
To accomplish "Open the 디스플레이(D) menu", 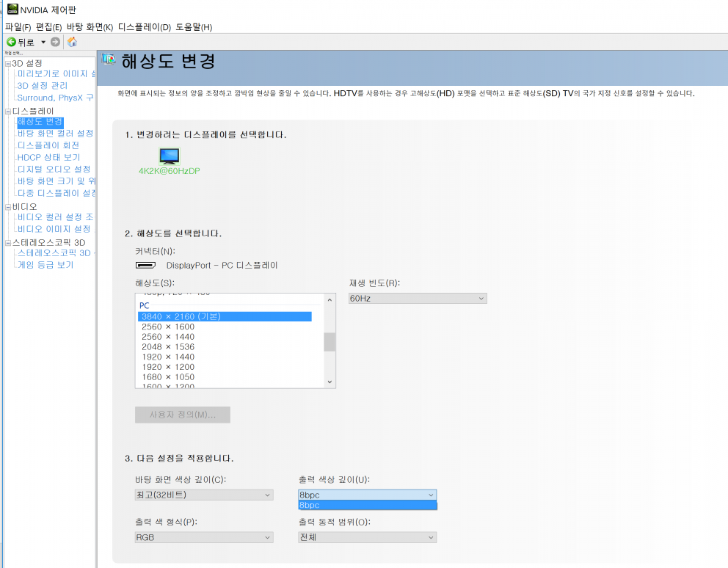I will 145,27.
